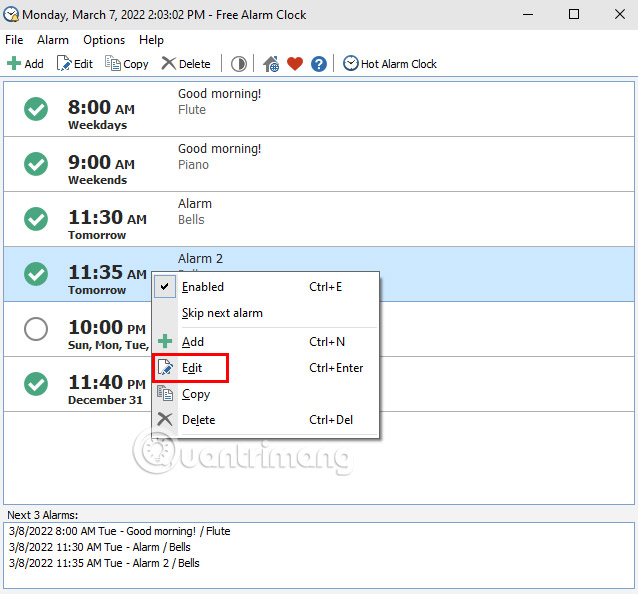Click the blue help question icon
Screen dimensions: 638x594
click(319, 64)
